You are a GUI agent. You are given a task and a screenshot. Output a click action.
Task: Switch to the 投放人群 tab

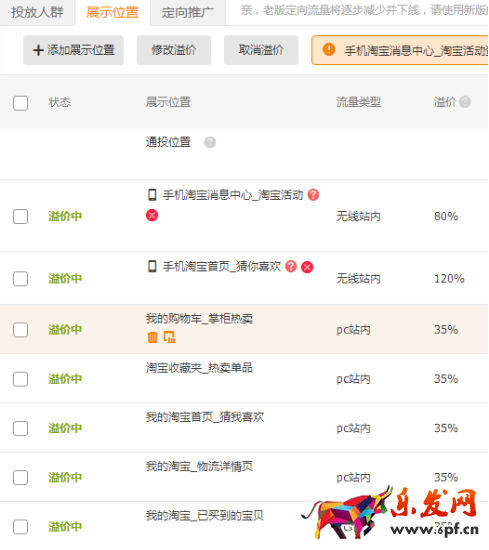pyautogui.click(x=37, y=13)
